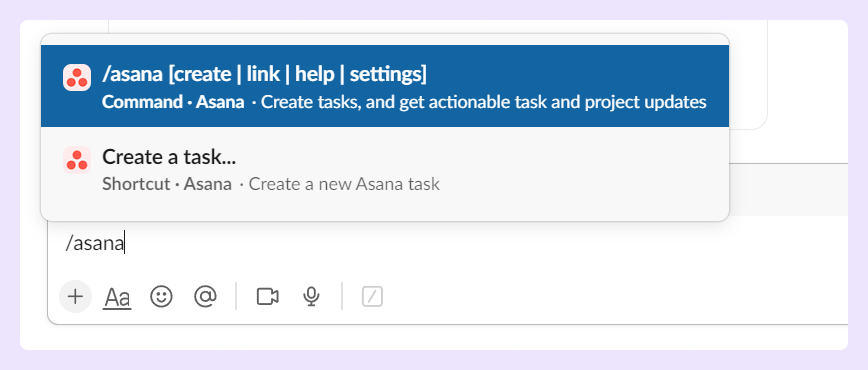This screenshot has width=868, height=370.
Task: Click the word help in the /asana command
Action: 315,74
